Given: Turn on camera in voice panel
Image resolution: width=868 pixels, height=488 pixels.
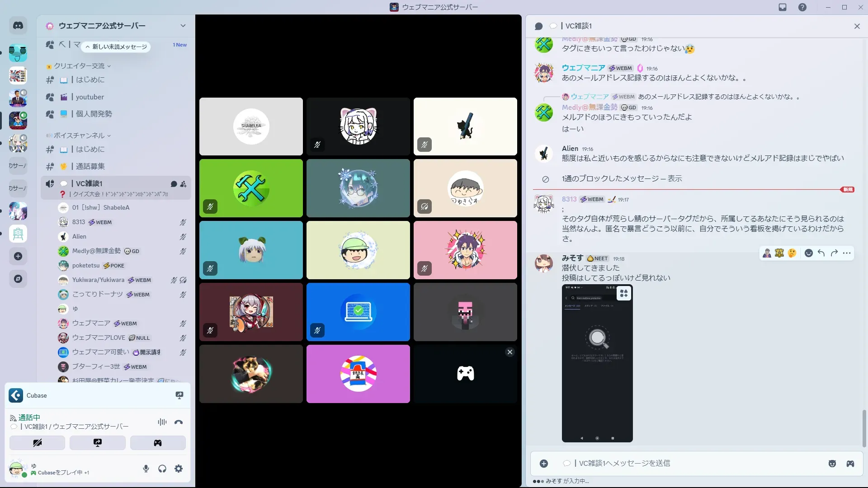Looking at the screenshot, I should pos(37,443).
